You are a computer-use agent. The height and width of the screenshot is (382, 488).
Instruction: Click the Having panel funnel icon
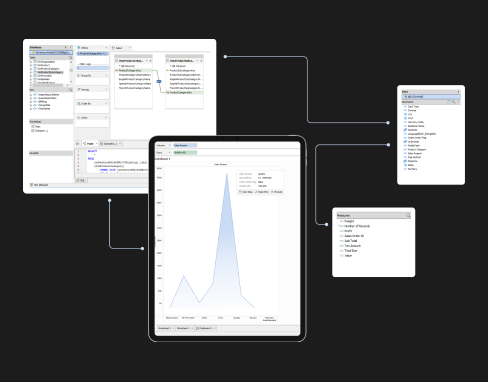point(79,90)
